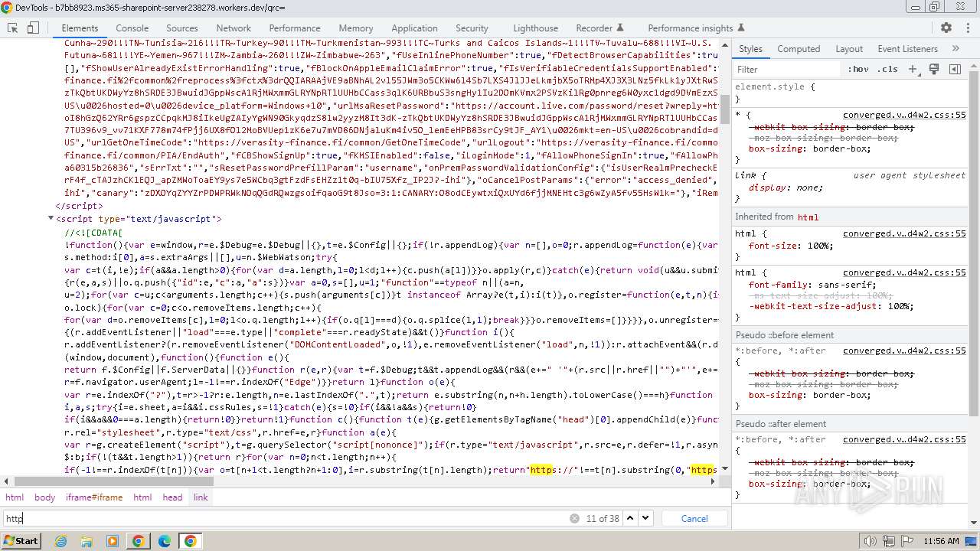Click the active Chrome DevTools taskbar button
The height and width of the screenshot is (551, 980).
(x=190, y=541)
